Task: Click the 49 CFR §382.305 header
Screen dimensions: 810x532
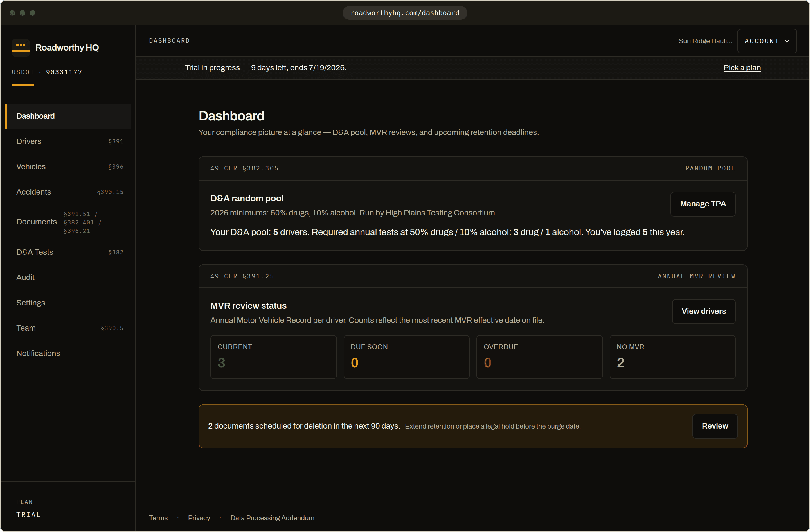Action: coord(244,168)
